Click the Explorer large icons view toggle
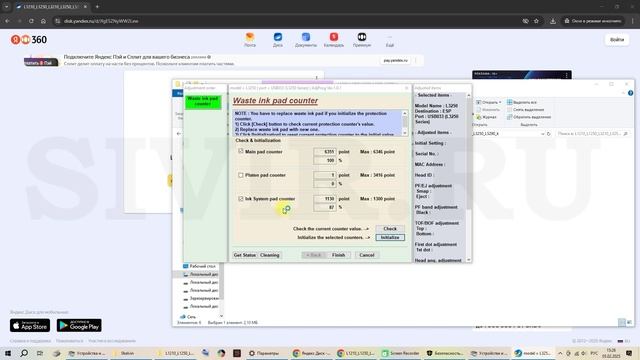This screenshot has width=640, height=360. [x=629, y=322]
